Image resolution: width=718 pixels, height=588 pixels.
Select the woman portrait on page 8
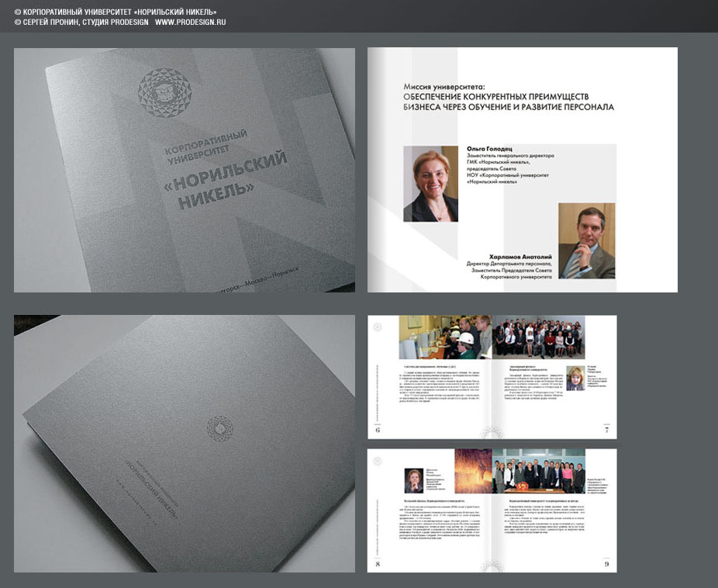(414, 480)
